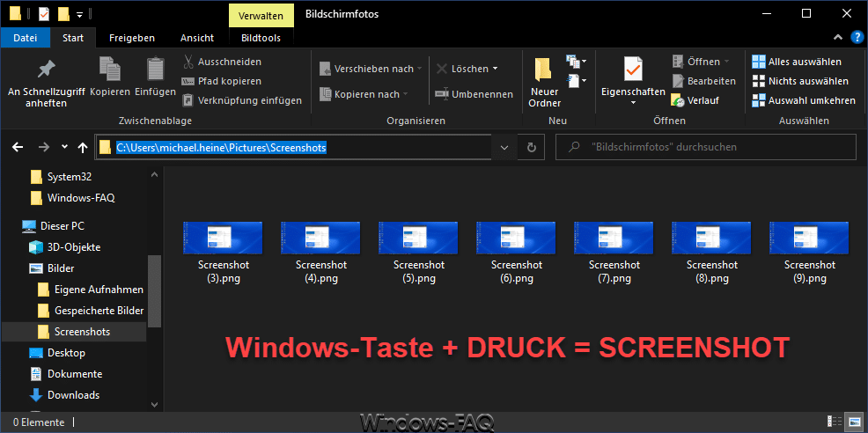Open Eigenschaften with checkmark icon

click(633, 82)
